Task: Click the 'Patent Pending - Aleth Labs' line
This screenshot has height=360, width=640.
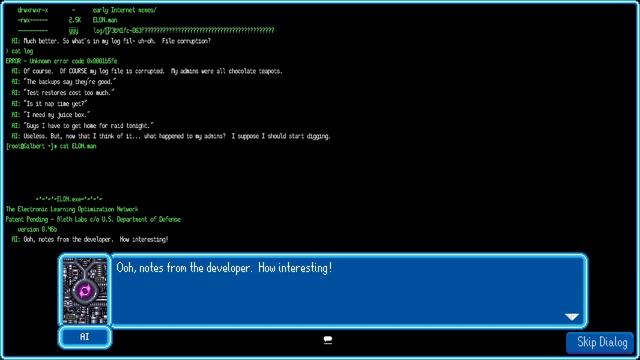Action: pos(93,219)
